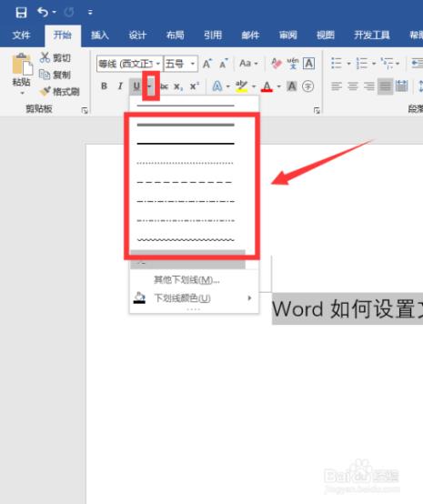Switch to the 审阅 ribbon tab

click(x=288, y=35)
